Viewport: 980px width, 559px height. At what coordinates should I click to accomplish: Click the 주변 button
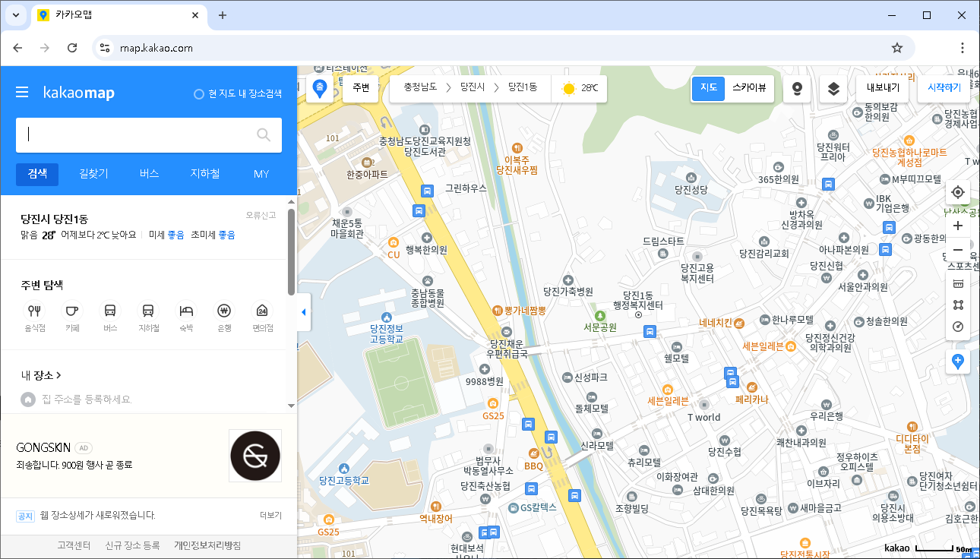click(361, 88)
